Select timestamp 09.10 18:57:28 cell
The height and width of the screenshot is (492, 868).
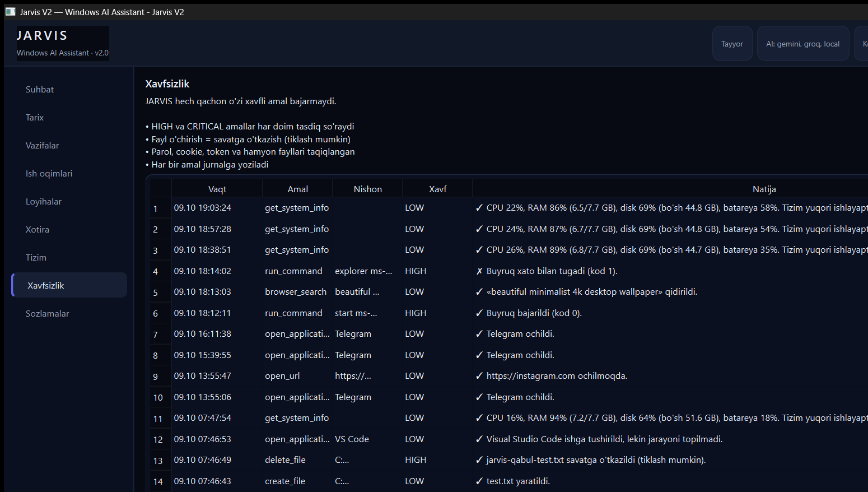(203, 229)
